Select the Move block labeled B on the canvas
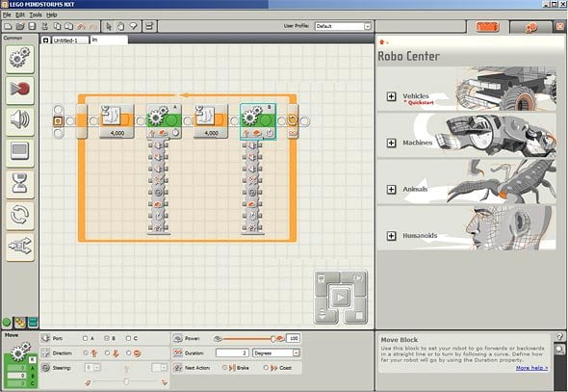 pyautogui.click(x=258, y=121)
